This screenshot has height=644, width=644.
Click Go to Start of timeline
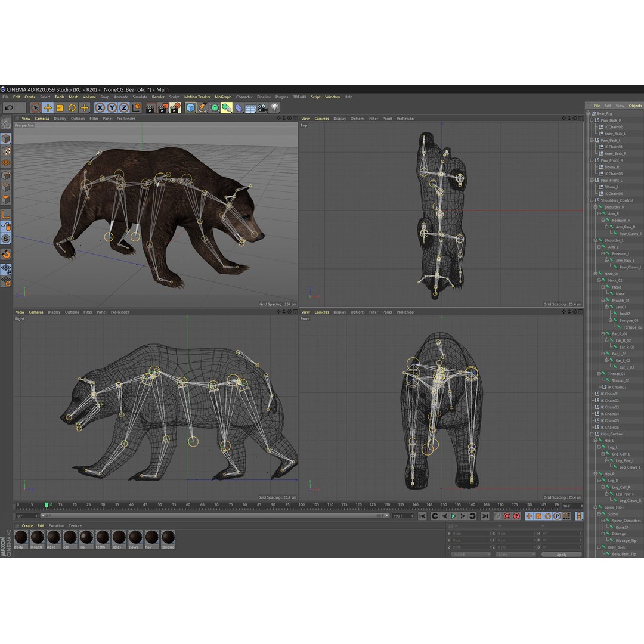click(422, 516)
